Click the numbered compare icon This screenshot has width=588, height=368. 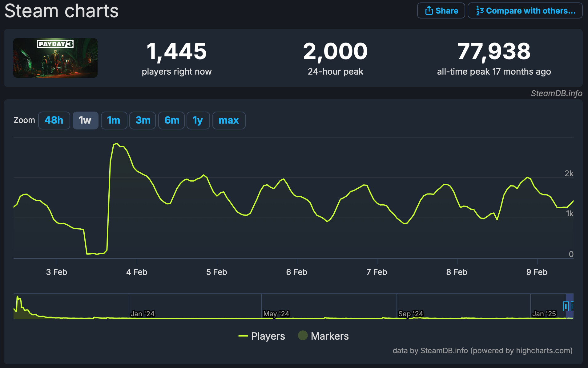[480, 11]
